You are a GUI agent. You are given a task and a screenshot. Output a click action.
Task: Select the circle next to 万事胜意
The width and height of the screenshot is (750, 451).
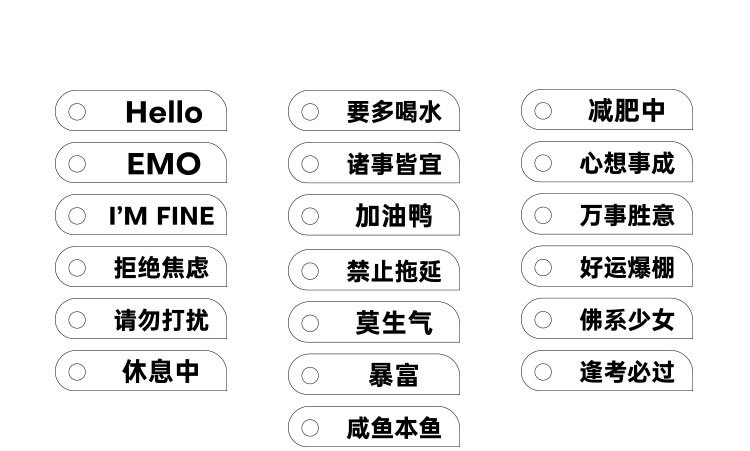pyautogui.click(x=543, y=215)
